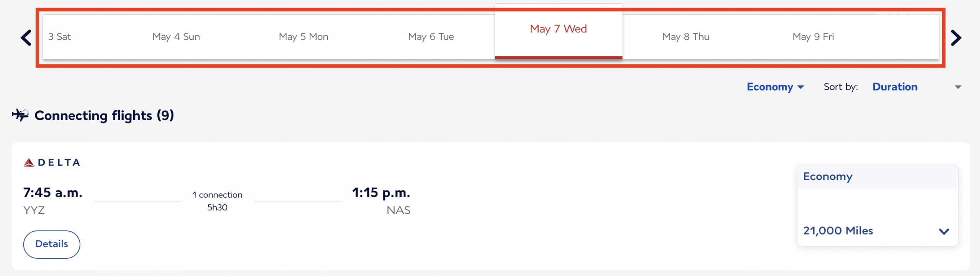The height and width of the screenshot is (276, 980).
Task: Click the 1 connection 5h30 info
Action: [x=217, y=201]
